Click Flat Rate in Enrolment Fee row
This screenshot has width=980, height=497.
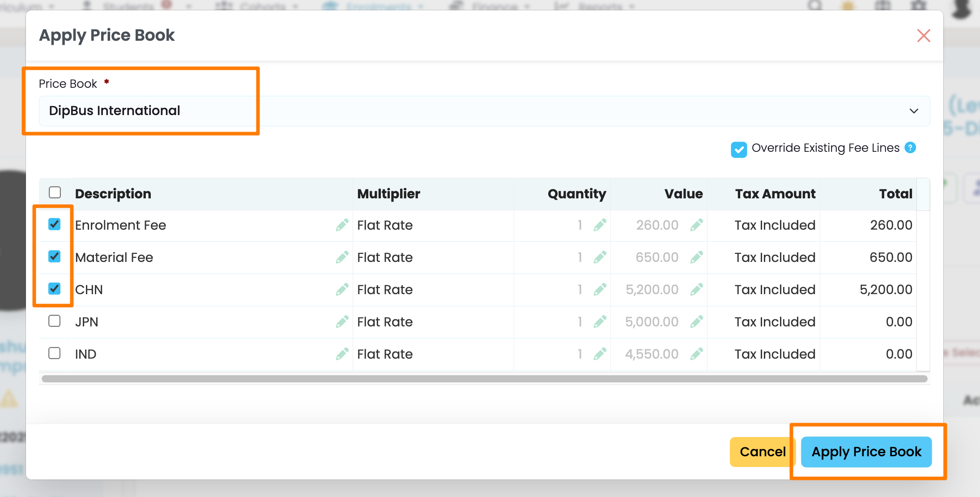coord(385,225)
